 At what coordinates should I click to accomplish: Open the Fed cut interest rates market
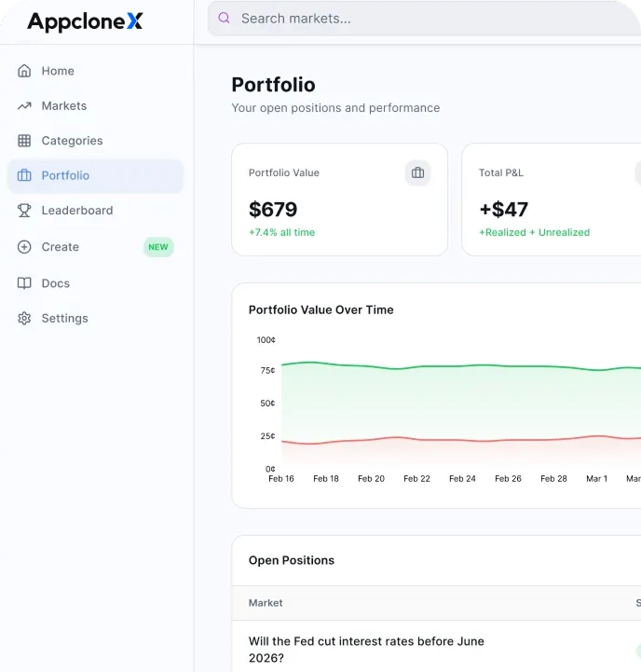click(366, 650)
